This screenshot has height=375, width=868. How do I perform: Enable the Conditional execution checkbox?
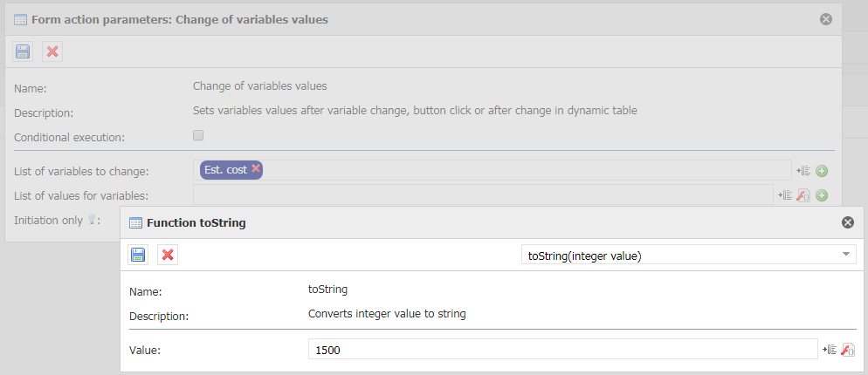pyautogui.click(x=198, y=135)
